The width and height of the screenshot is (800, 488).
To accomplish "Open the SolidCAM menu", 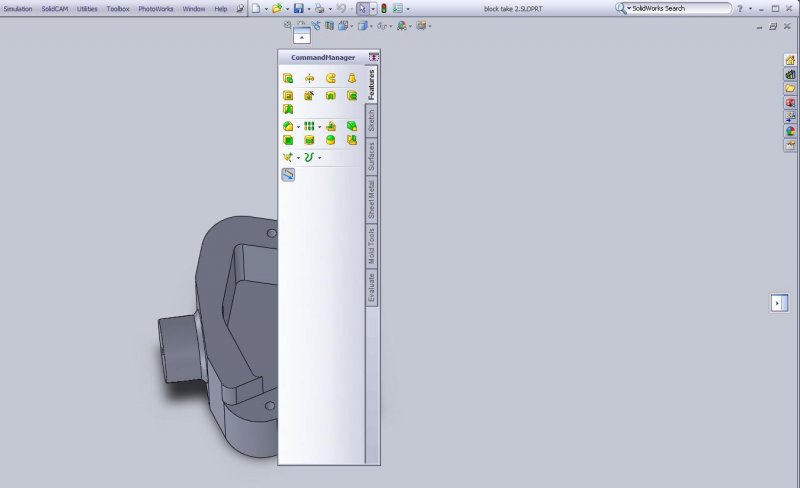I will point(55,9).
